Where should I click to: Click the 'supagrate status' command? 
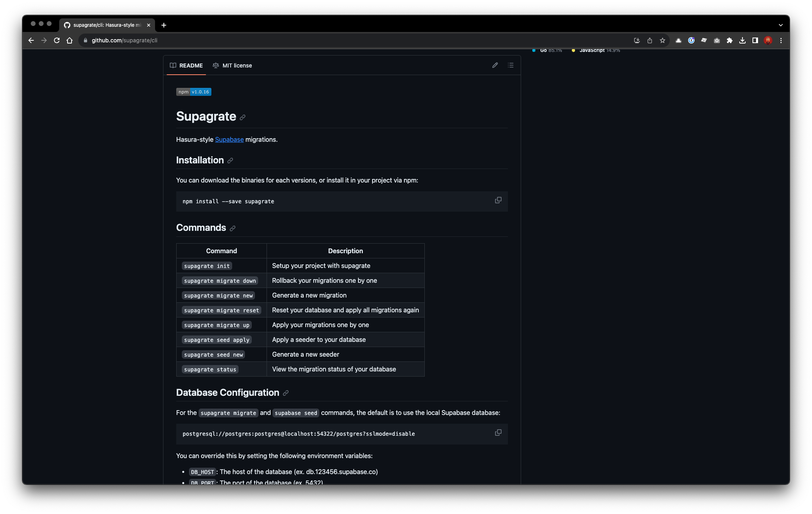[x=210, y=369]
